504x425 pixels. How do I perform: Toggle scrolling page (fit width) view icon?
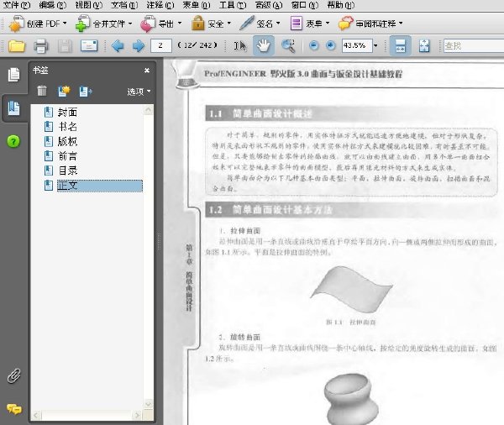[400, 45]
